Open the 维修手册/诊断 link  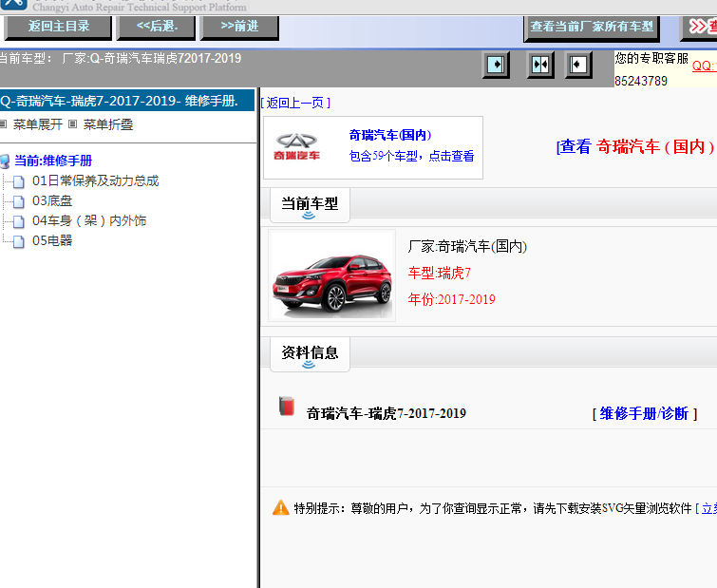[644, 413]
